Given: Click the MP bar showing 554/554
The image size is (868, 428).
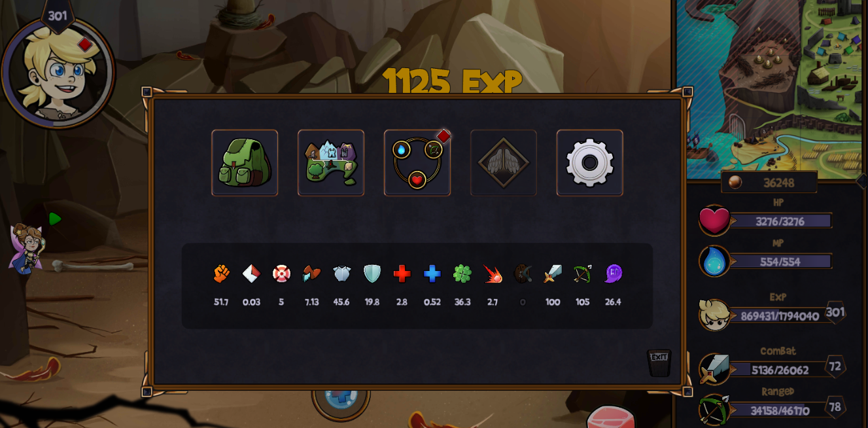Looking at the screenshot, I should (780, 262).
